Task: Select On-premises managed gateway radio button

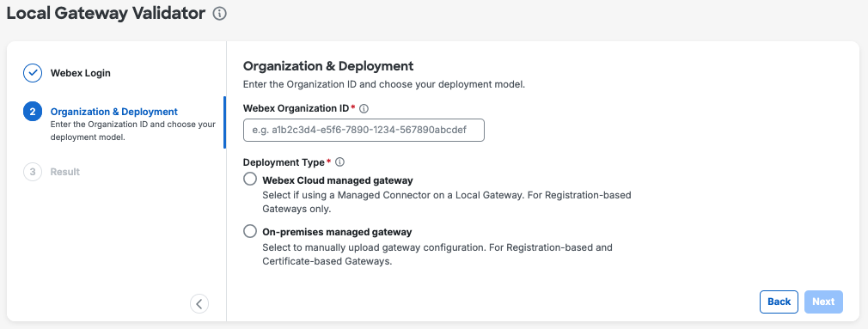Action: pyautogui.click(x=250, y=231)
